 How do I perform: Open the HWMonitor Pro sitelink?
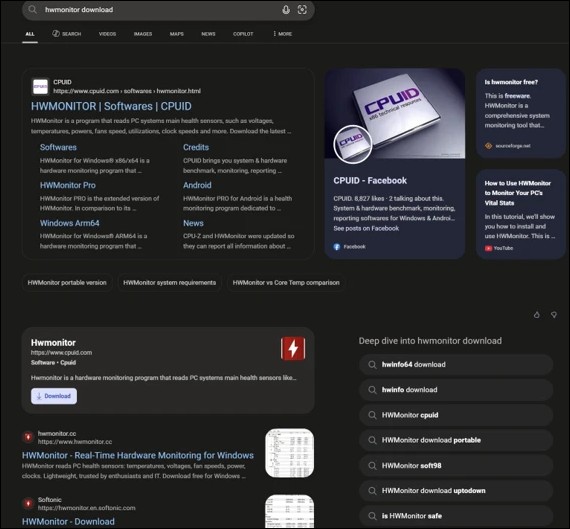[x=68, y=185]
